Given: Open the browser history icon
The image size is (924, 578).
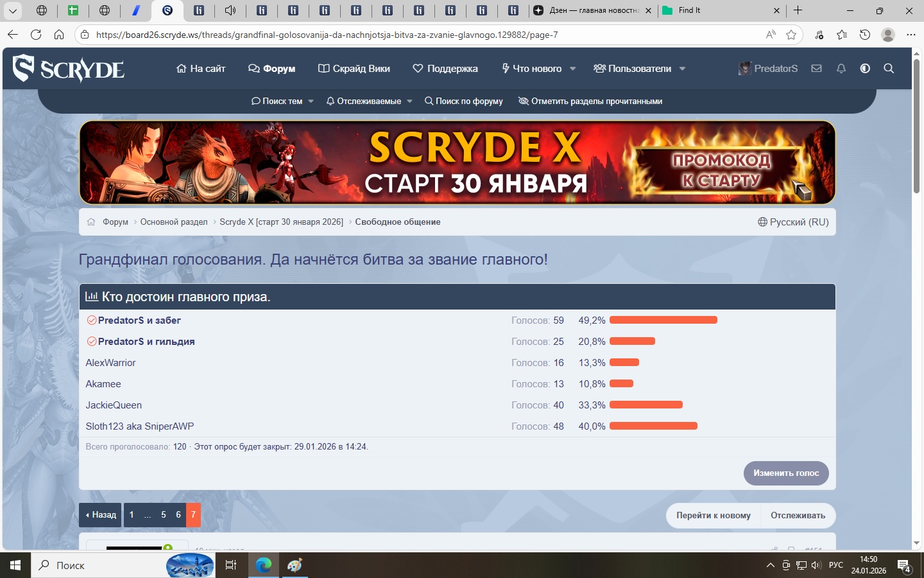Looking at the screenshot, I should (x=865, y=35).
